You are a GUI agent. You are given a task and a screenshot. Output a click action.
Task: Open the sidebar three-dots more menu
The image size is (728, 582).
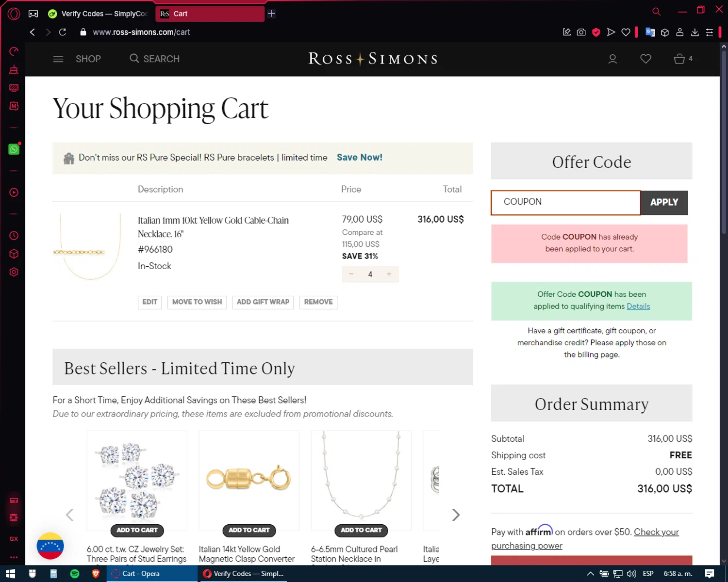[x=14, y=557]
